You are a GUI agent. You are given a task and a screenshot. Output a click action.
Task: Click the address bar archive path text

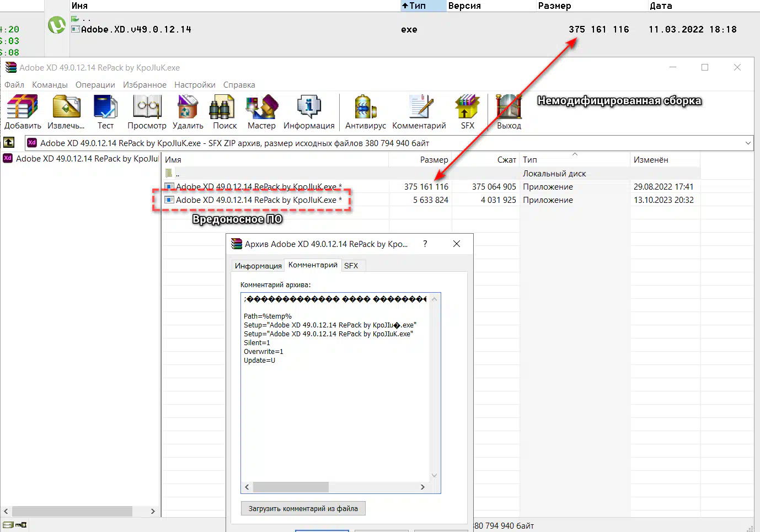[x=234, y=143]
